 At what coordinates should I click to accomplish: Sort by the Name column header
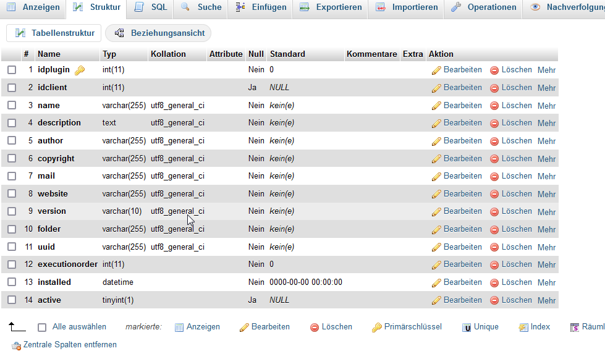(49, 54)
